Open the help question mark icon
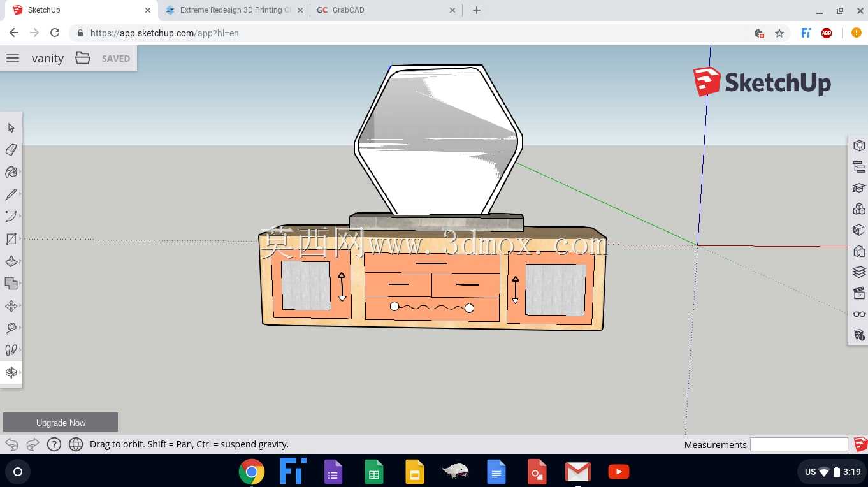Screen dimensions: 868x487 [x=54, y=444]
